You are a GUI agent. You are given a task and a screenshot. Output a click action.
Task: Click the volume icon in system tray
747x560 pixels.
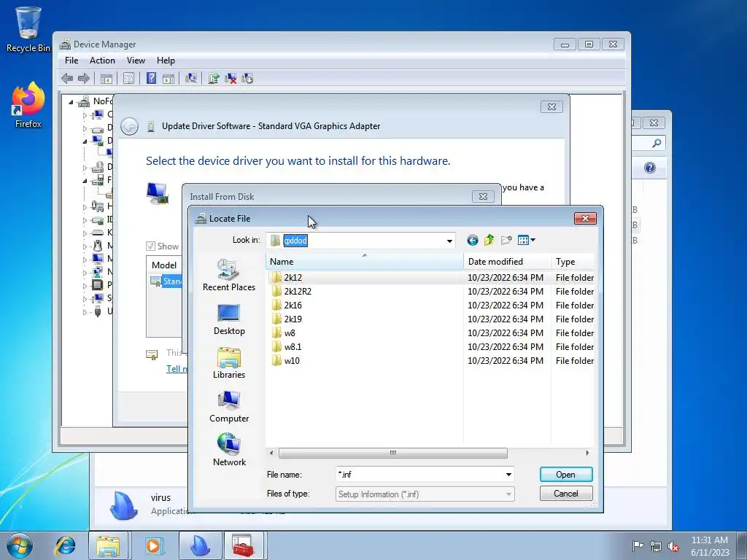pyautogui.click(x=673, y=546)
